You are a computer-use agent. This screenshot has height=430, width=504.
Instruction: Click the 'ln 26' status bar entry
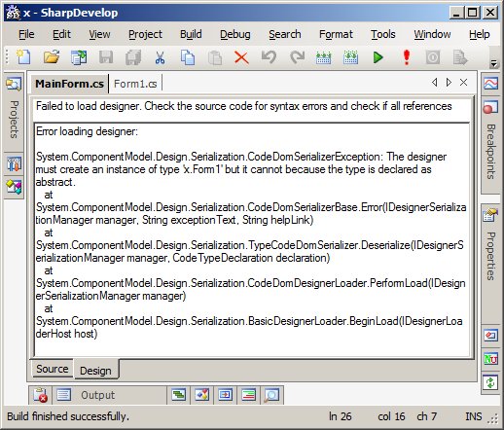pos(340,416)
